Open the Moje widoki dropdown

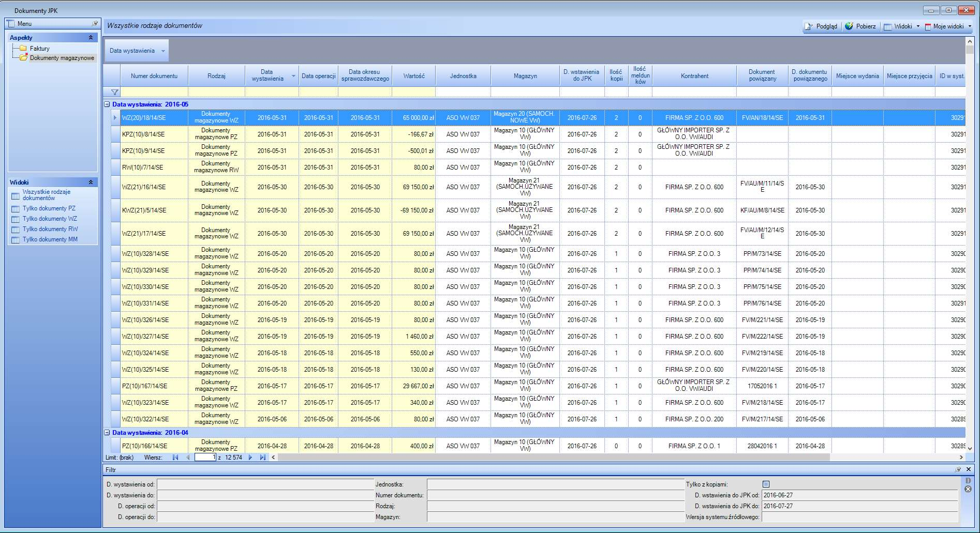click(970, 26)
